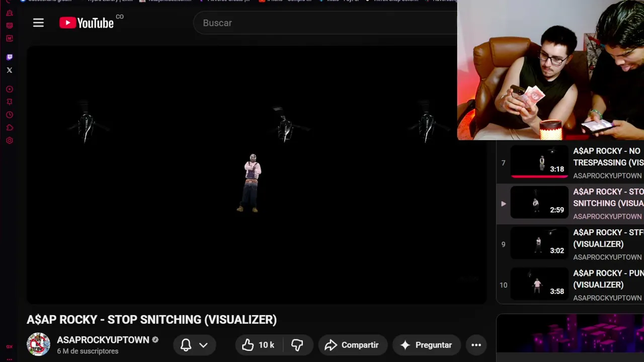Image resolution: width=644 pixels, height=362 pixels.
Task: Open the History clock in the sidebar
Action: click(9, 115)
